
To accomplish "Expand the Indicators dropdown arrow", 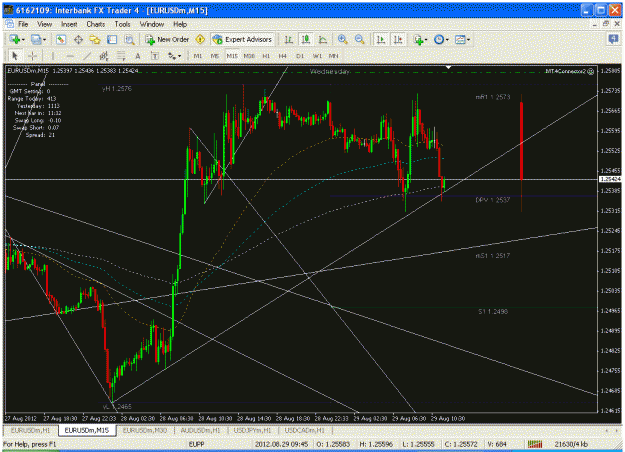I will coord(426,39).
